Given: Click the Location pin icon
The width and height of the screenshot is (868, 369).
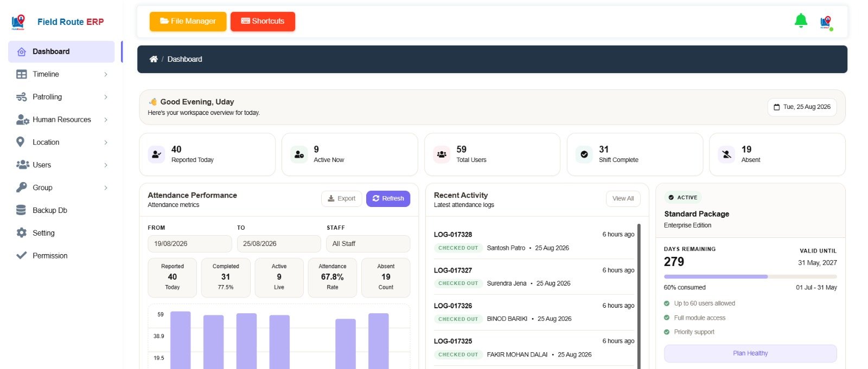Looking at the screenshot, I should click(21, 142).
